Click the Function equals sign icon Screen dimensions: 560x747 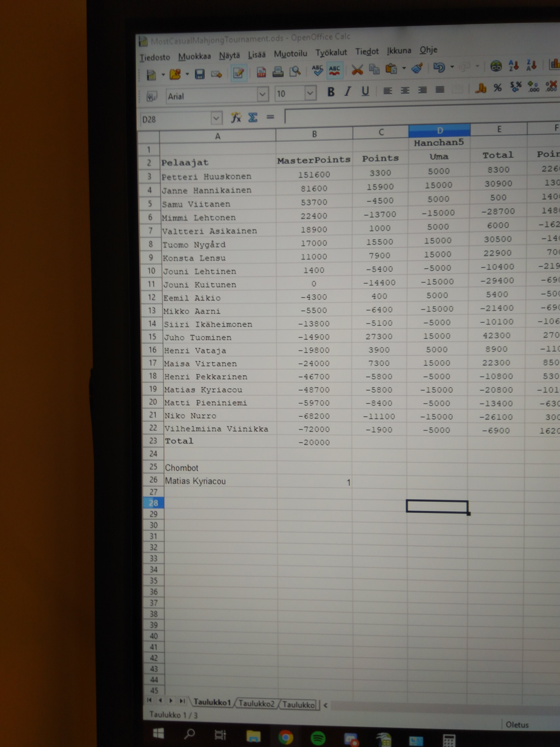270,117
